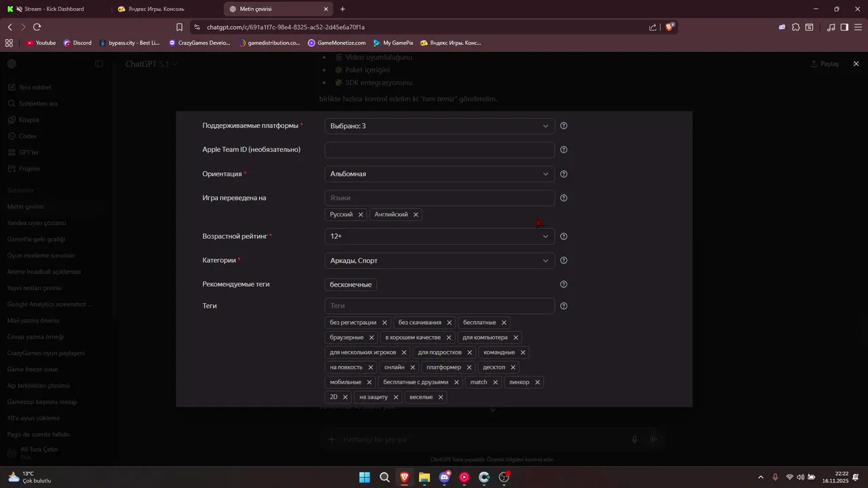Open the bypass.city bookmark

pyautogui.click(x=130, y=43)
